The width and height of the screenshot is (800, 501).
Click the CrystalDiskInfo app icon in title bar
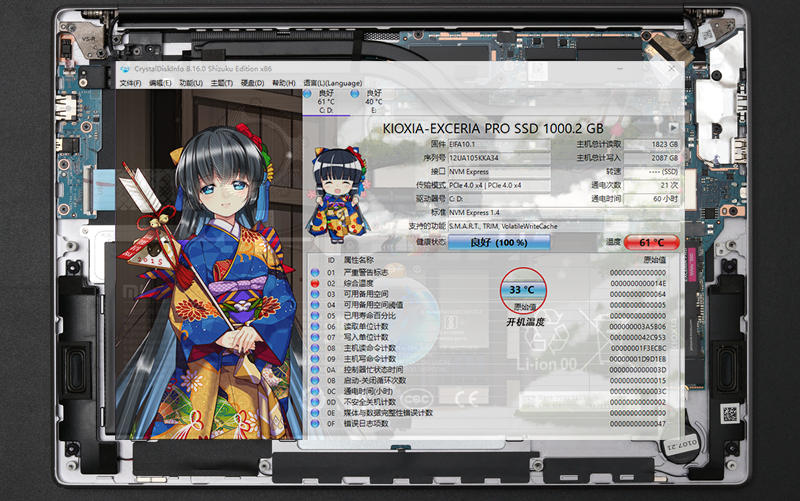coord(125,69)
